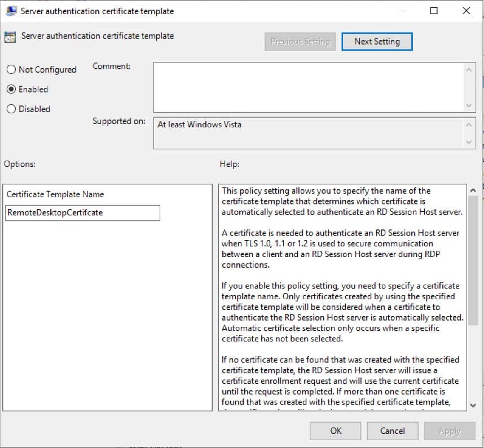Screen dimensions: 484x448
Task: Click help paragraph starting 'If you enable this policy'
Action: pyautogui.click(x=342, y=312)
